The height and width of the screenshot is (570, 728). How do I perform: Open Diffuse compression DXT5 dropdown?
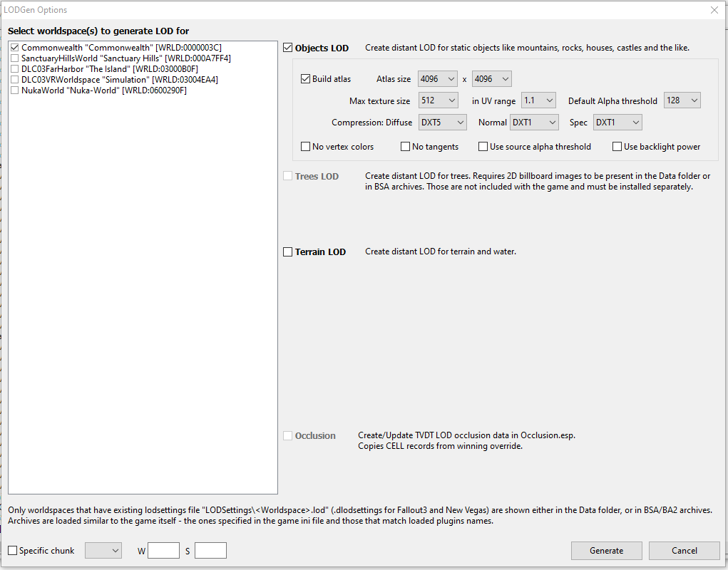443,123
